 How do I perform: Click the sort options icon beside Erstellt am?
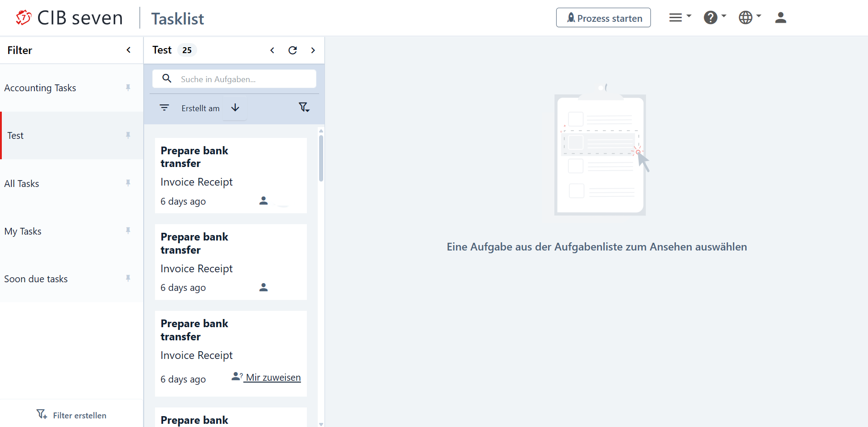(164, 108)
